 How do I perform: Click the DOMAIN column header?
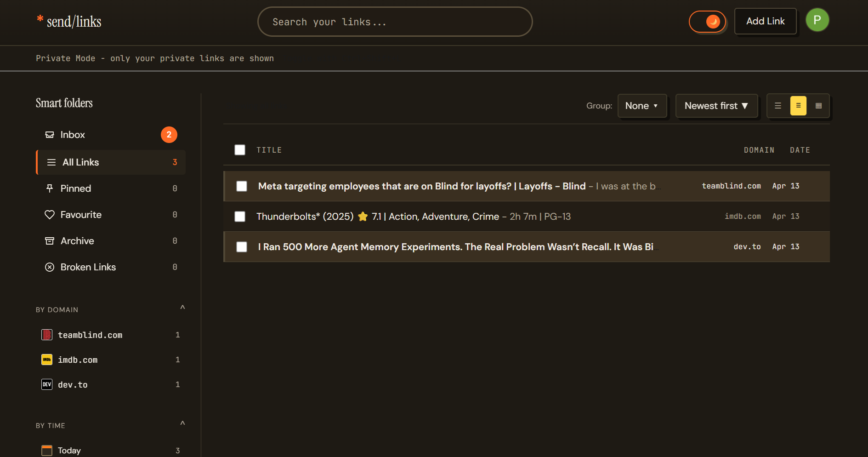759,150
